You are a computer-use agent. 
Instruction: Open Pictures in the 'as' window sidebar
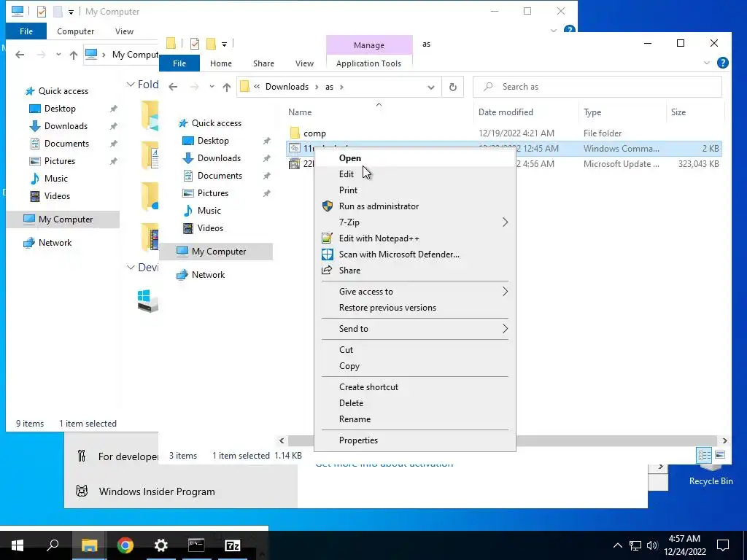212,193
